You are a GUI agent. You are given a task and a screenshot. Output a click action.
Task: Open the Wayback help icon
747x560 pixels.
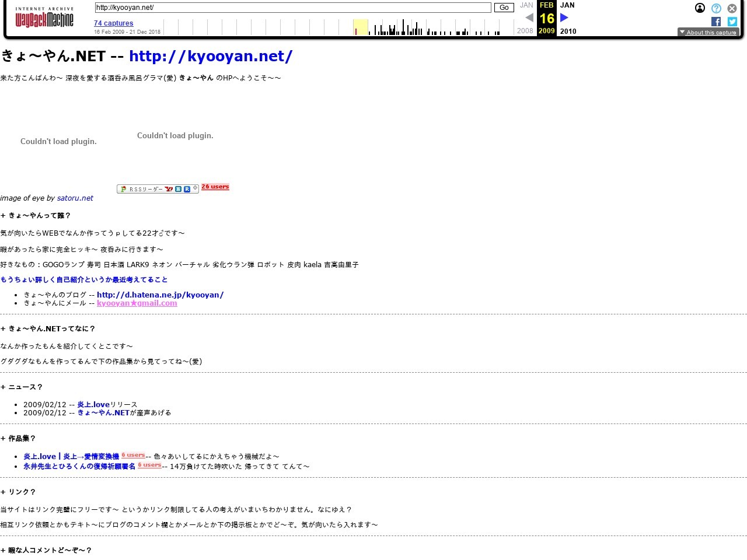click(716, 8)
